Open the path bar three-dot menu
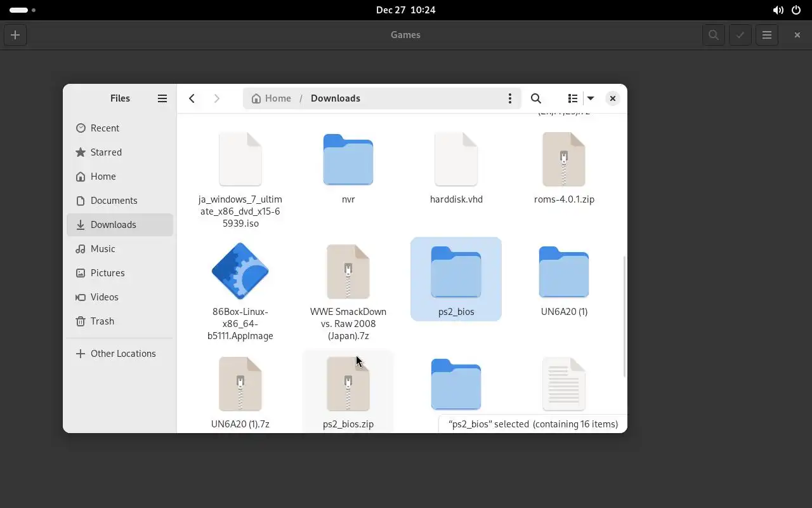 tap(509, 98)
